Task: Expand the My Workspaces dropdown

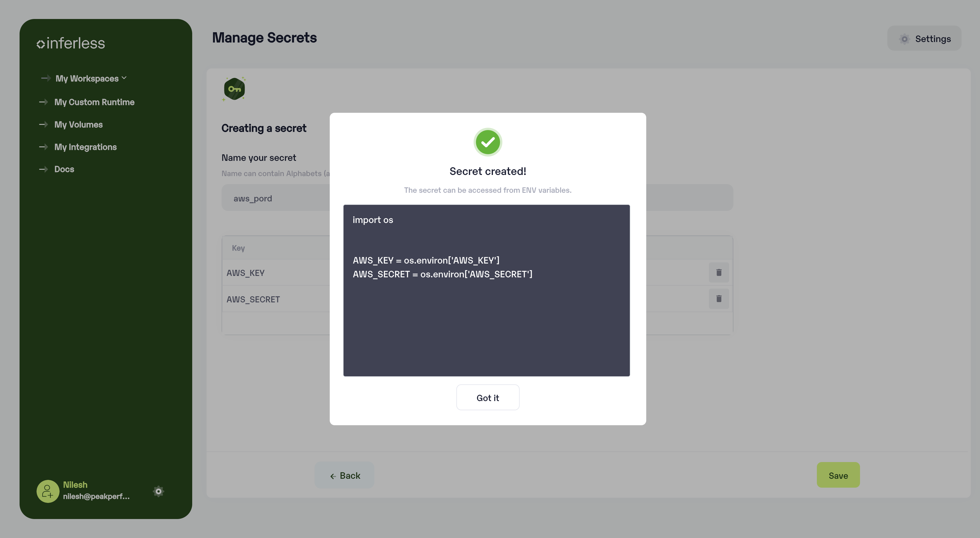Action: click(x=91, y=78)
